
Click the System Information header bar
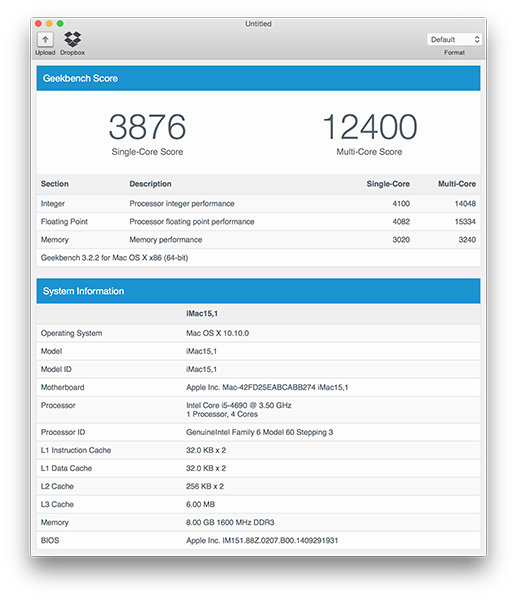pos(258,291)
